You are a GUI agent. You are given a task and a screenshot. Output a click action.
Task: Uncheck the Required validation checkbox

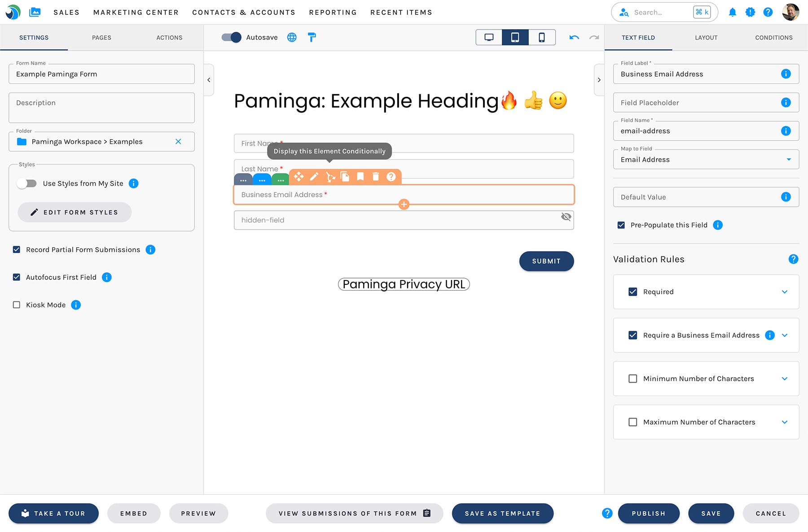tap(633, 292)
